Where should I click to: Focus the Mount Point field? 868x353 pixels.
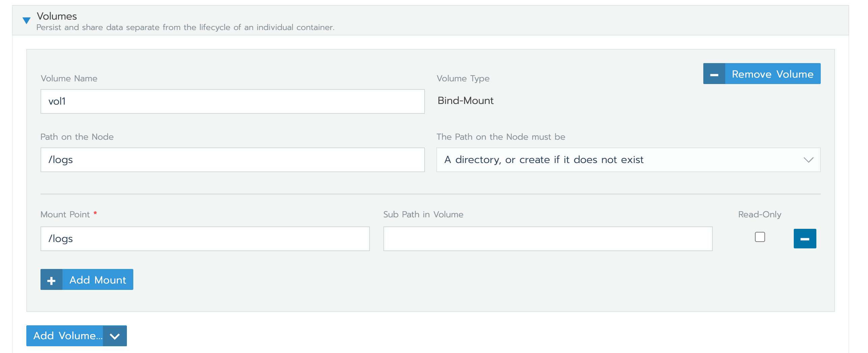[205, 239]
